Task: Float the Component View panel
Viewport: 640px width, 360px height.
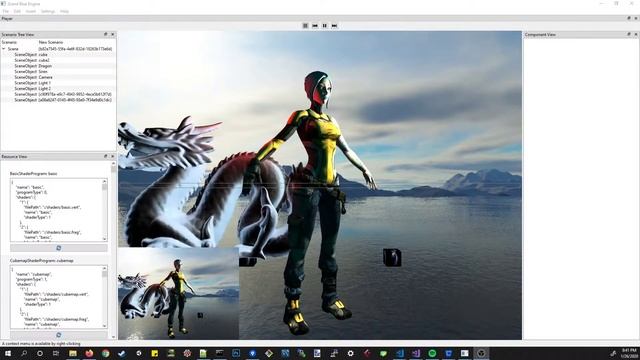Action: click(x=629, y=35)
